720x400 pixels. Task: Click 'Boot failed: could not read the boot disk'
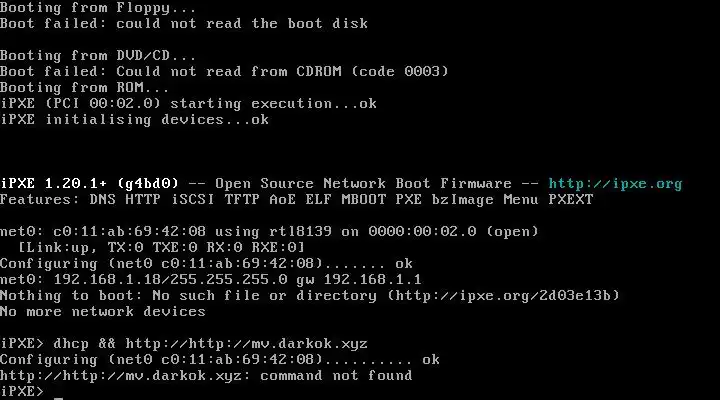pyautogui.click(x=170, y=24)
